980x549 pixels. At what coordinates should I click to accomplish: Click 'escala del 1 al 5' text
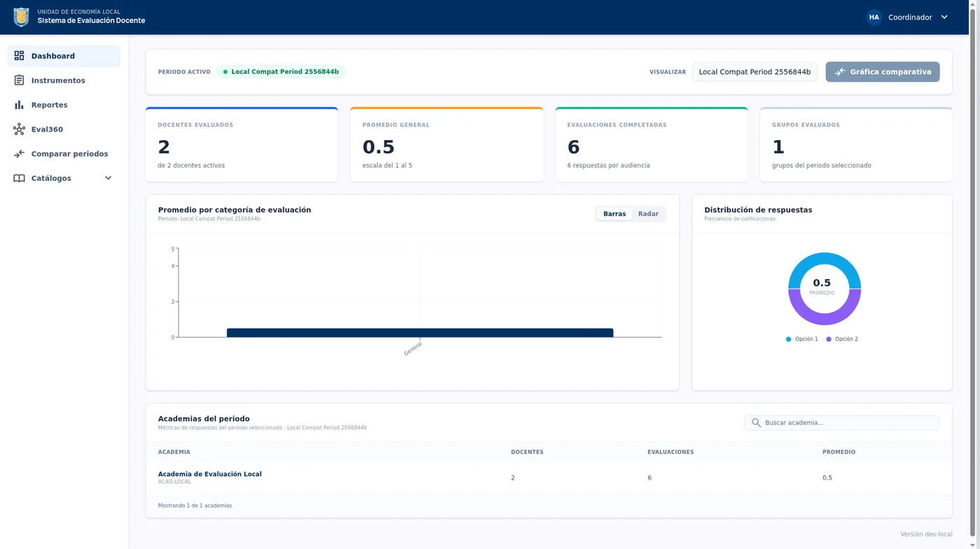[387, 166]
